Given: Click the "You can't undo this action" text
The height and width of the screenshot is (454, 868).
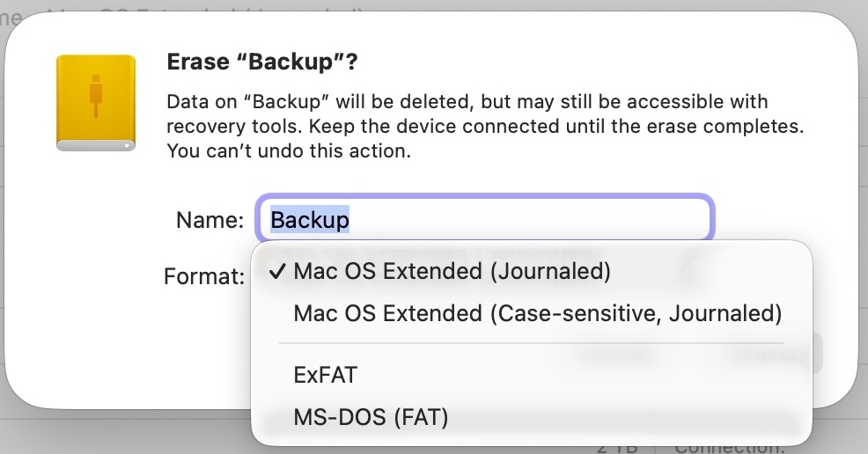Looking at the screenshot, I should point(289,150).
